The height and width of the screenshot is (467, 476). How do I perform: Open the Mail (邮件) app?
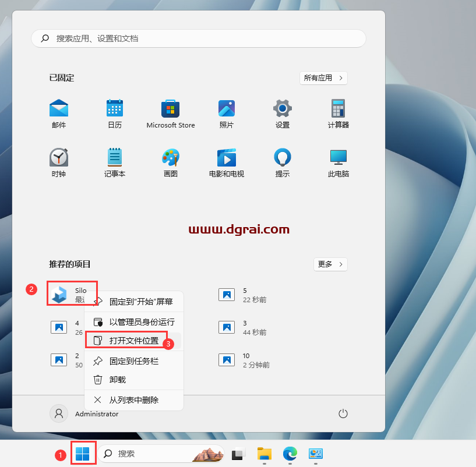point(59,114)
